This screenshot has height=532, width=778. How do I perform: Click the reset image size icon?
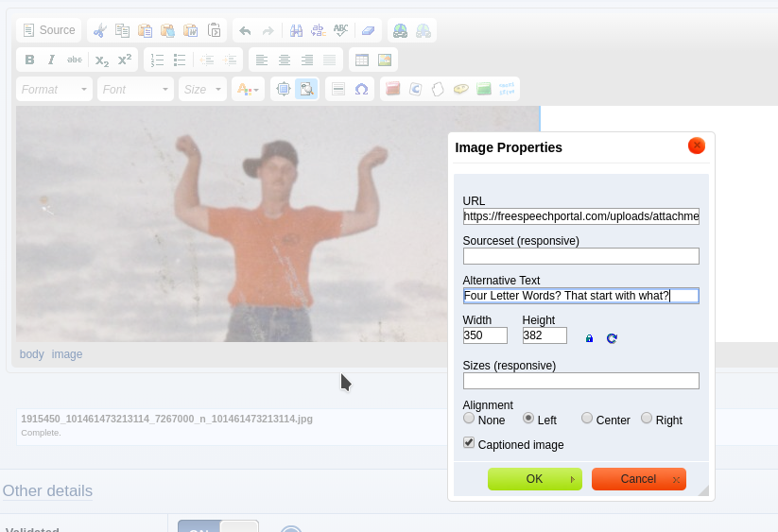612,338
